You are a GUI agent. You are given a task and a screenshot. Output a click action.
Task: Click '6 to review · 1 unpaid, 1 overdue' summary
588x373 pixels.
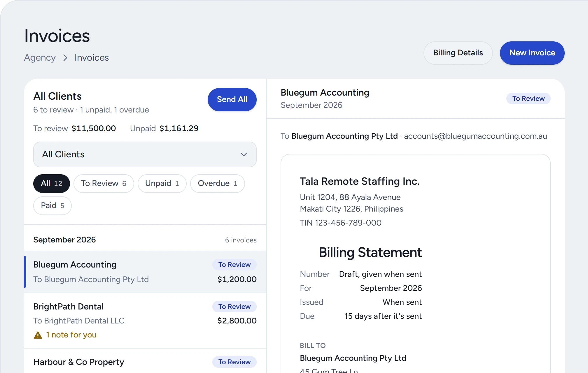point(91,110)
